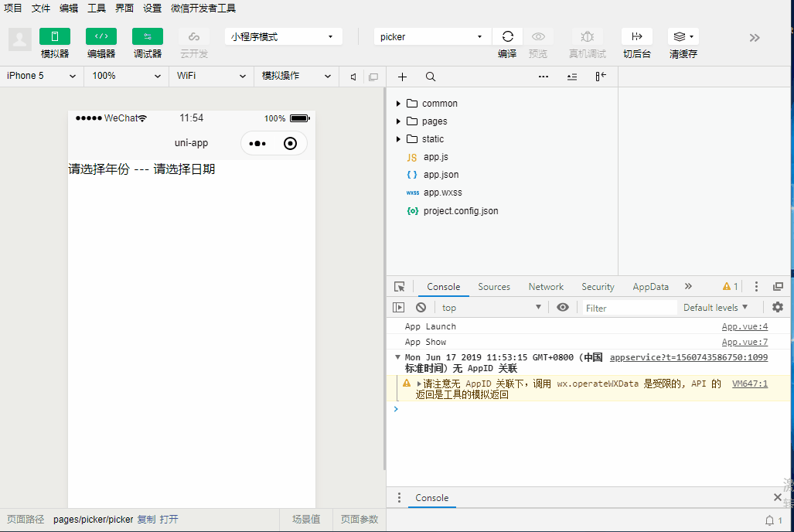
Task: Open the Default levels dropdown
Action: pos(715,308)
